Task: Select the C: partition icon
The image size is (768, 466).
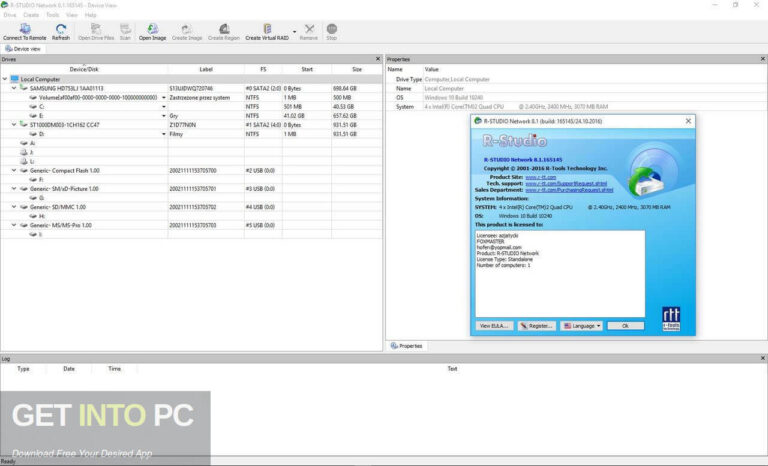Action: [x=33, y=106]
